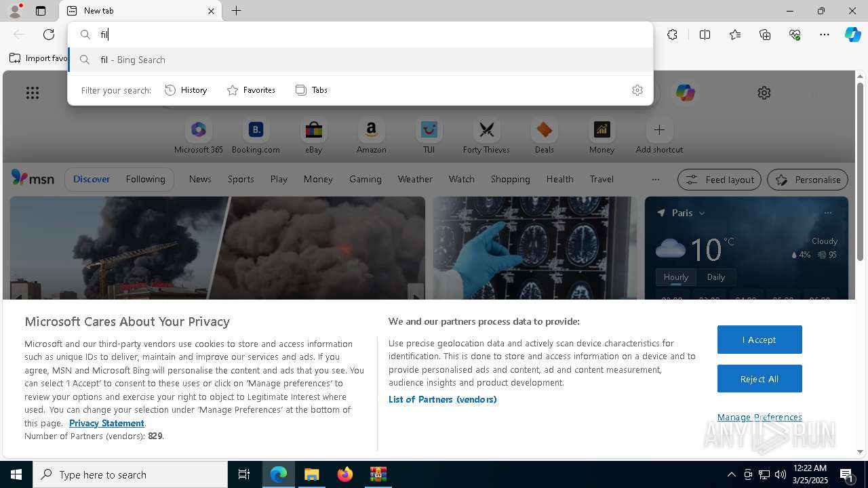Open the brain scan news thumbnail
The width and height of the screenshot is (868, 488).
click(x=535, y=248)
